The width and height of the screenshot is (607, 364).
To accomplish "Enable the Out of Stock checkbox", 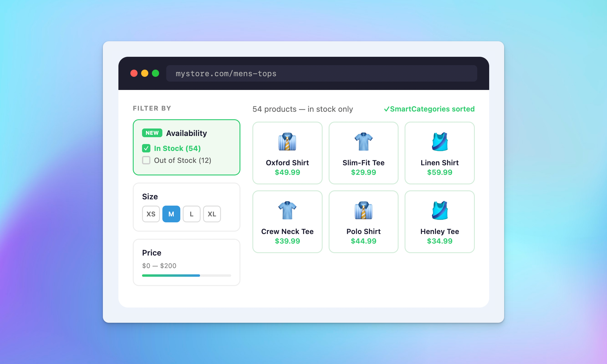I will pos(146,160).
